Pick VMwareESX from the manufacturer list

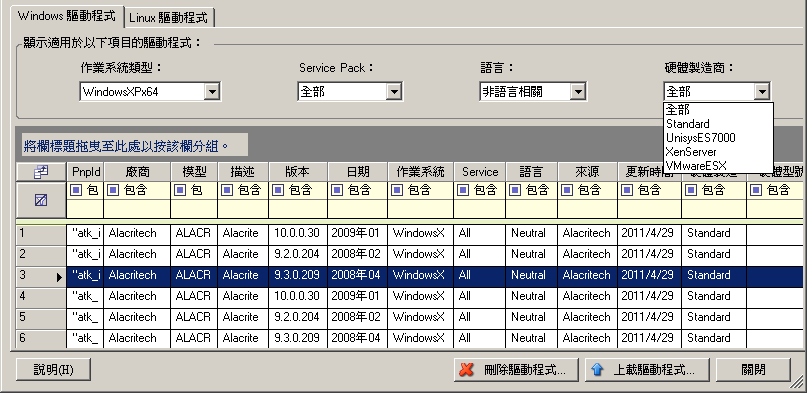coord(718,166)
